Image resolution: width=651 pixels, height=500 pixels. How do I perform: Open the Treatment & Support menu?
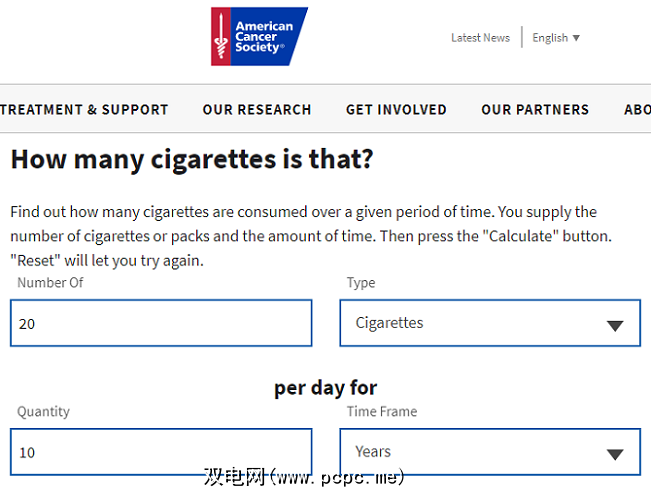click(x=84, y=110)
